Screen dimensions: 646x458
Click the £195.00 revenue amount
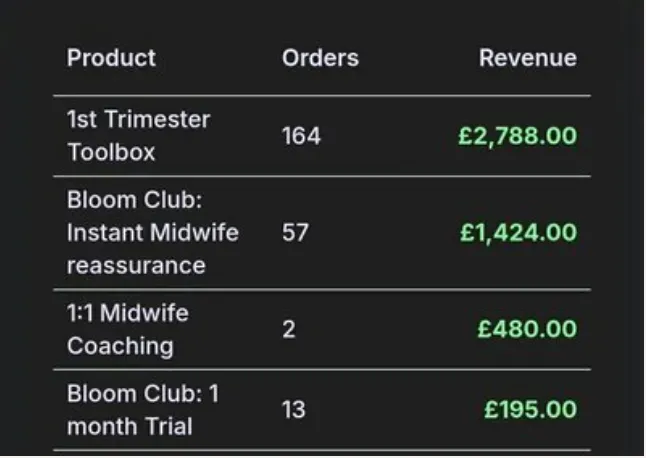(530, 410)
